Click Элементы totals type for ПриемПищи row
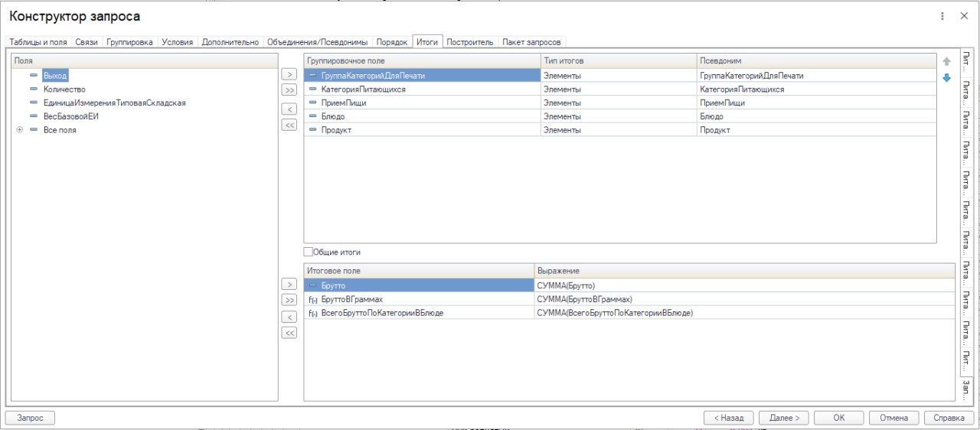Screen dimensions: 980x430 (619, 103)
